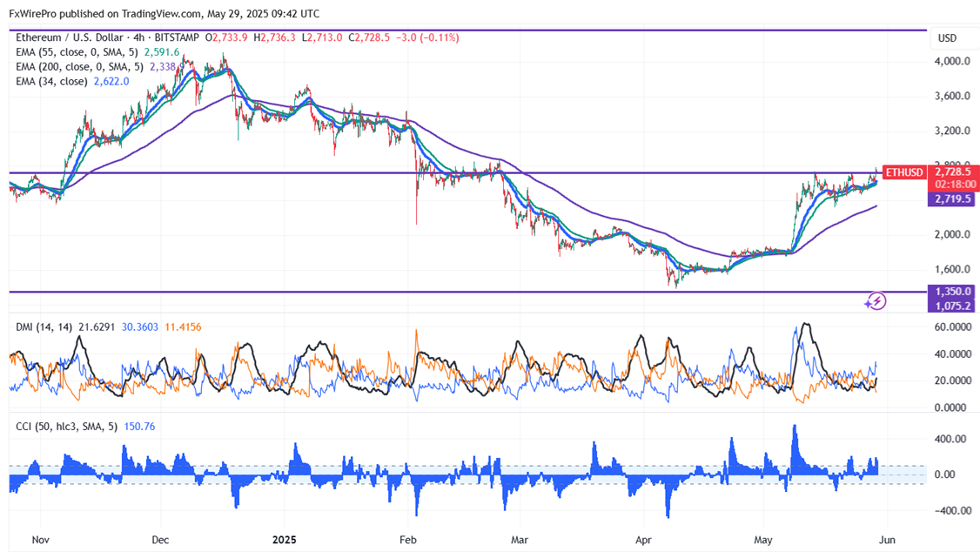Image resolution: width=980 pixels, height=552 pixels.
Task: Click the 4,000.0 level on price axis
Action: pyautogui.click(x=951, y=62)
